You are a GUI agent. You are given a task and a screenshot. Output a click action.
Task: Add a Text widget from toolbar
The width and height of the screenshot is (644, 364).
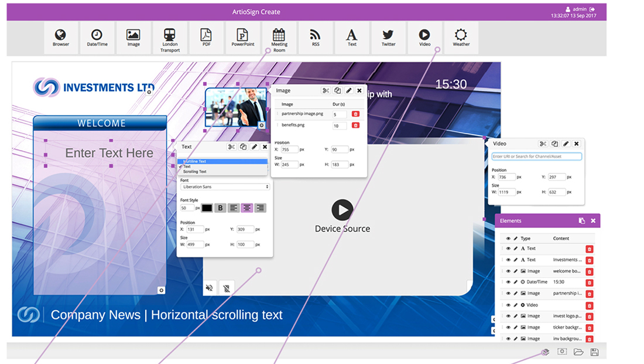(x=352, y=38)
